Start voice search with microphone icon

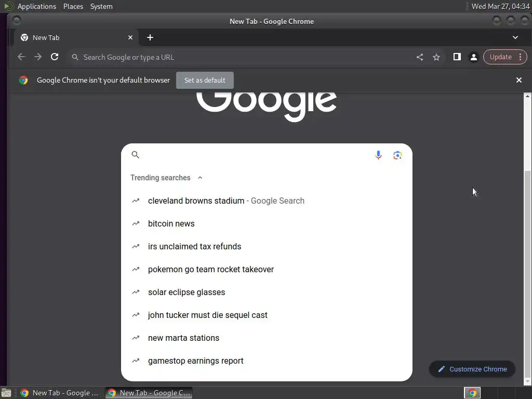tap(378, 155)
